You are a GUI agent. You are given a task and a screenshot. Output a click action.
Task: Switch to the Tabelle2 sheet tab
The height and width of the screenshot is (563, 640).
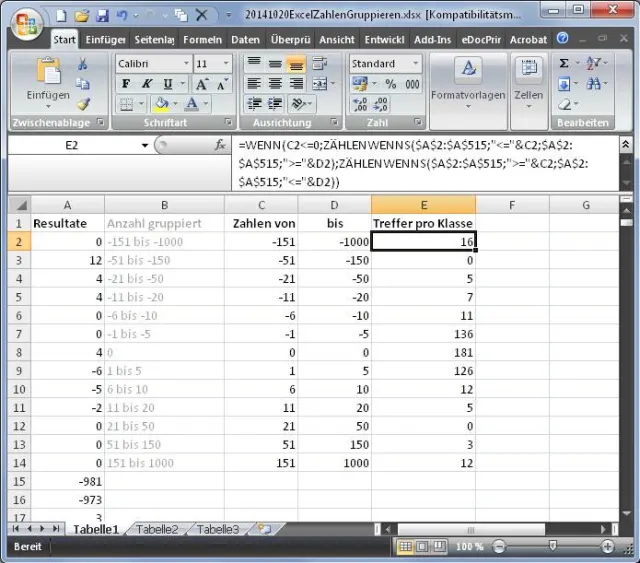[x=157, y=529]
